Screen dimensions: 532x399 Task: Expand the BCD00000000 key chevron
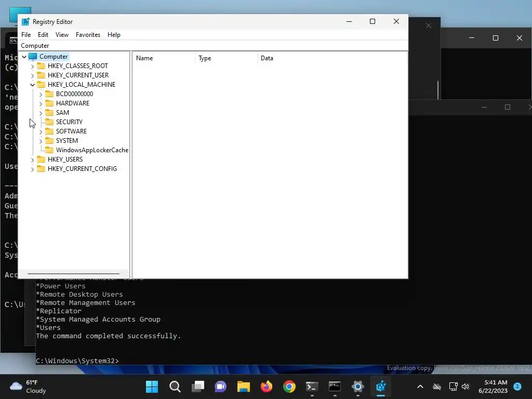[x=41, y=95]
